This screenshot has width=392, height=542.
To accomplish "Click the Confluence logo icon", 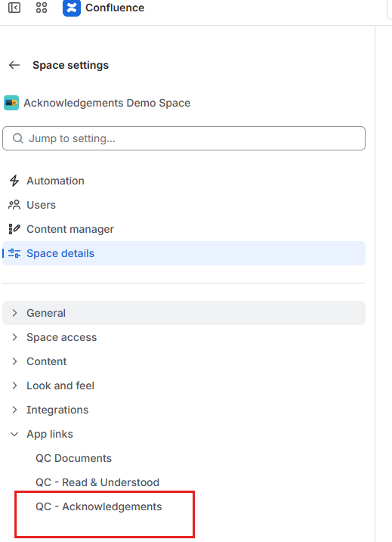I will (x=72, y=8).
